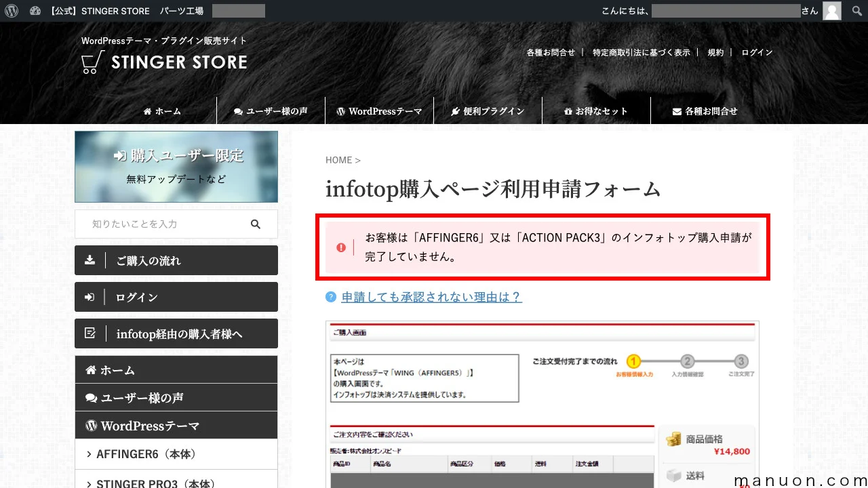Click the WordPress logo in the admin bar
Viewport: 868px width, 488px height.
click(x=12, y=10)
